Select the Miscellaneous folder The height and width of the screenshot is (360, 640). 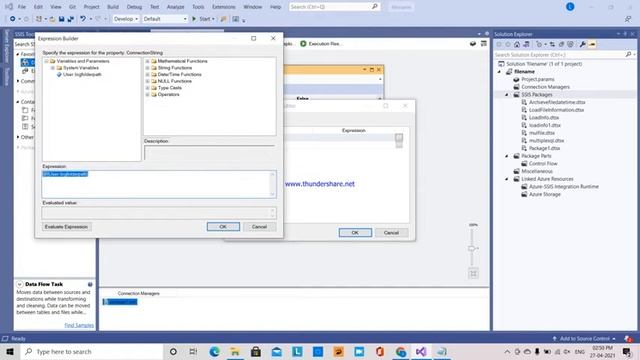pyautogui.click(x=537, y=171)
